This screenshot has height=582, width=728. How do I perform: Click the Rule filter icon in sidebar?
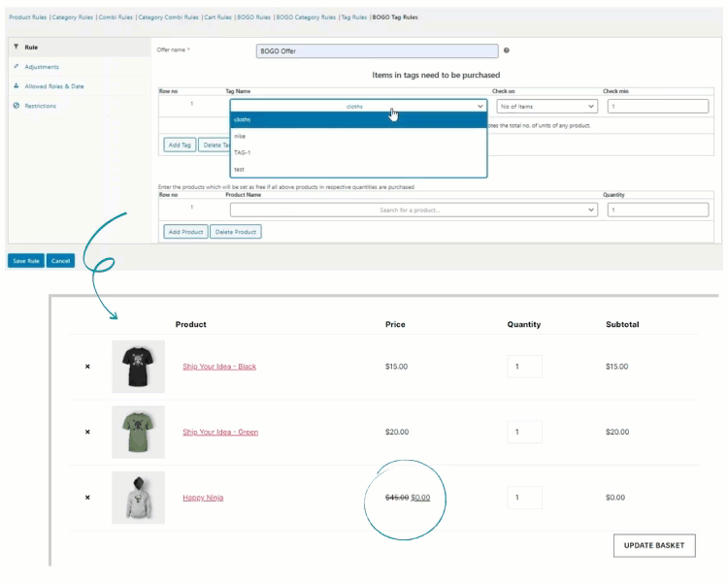[17, 47]
